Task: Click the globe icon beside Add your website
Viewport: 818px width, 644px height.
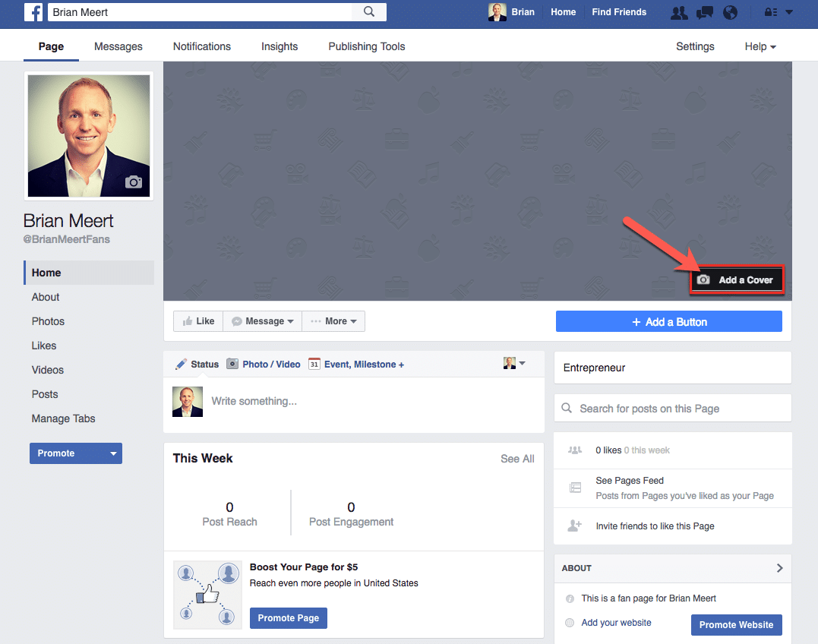Action: coord(570,623)
